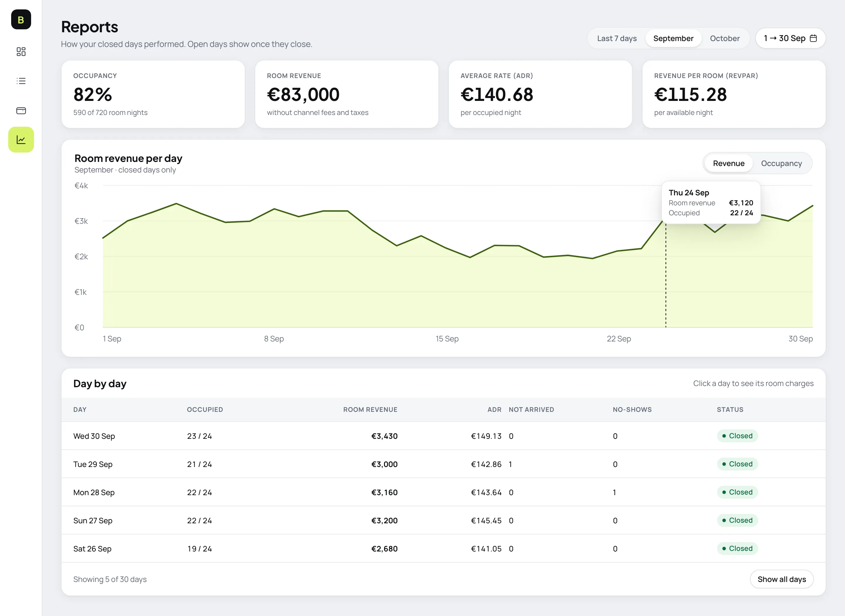845x616 pixels.
Task: Click the RevPAR €115.28 card
Action: pos(734,94)
